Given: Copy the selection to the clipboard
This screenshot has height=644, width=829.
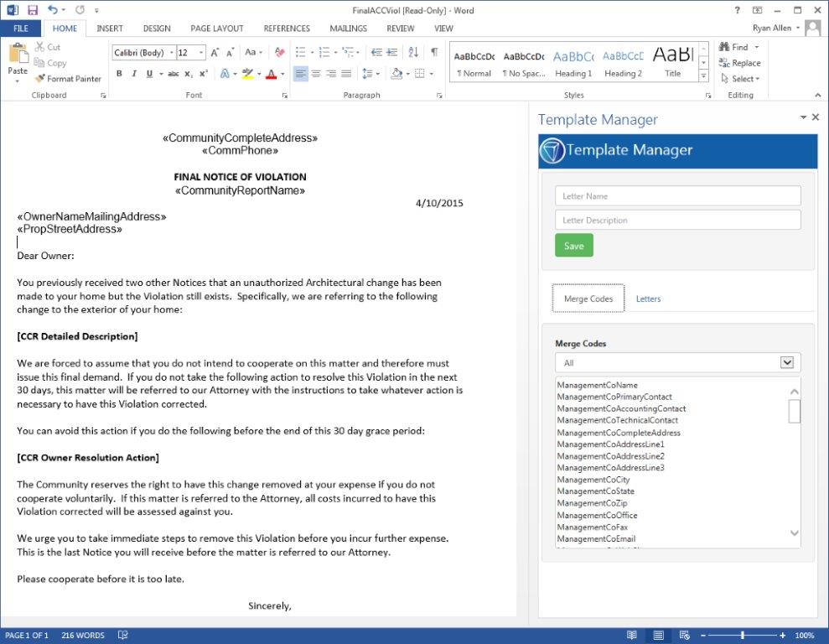Looking at the screenshot, I should point(51,63).
